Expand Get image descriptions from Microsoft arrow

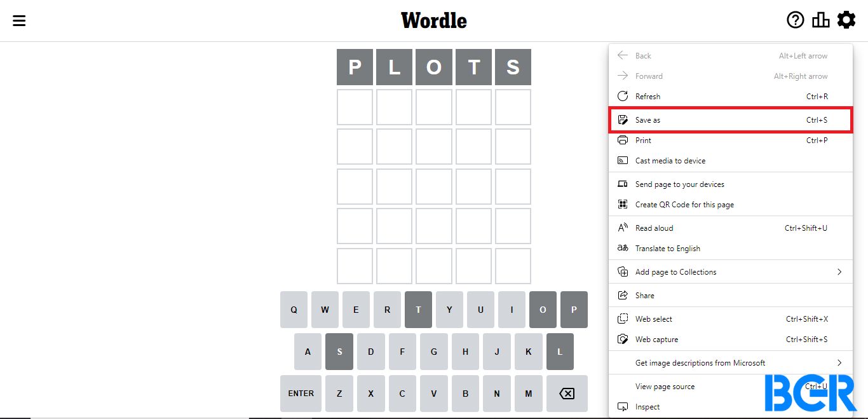(839, 363)
